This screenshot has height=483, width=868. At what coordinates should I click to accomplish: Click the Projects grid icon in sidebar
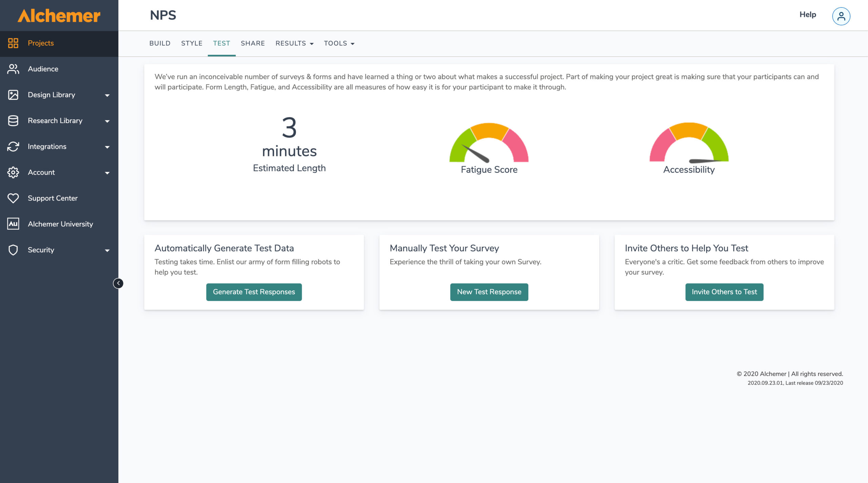pyautogui.click(x=13, y=43)
